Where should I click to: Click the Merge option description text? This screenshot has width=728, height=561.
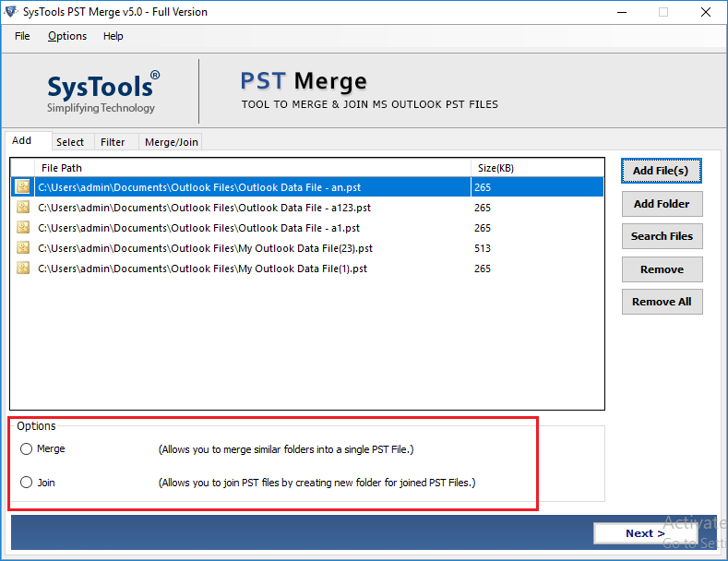286,449
